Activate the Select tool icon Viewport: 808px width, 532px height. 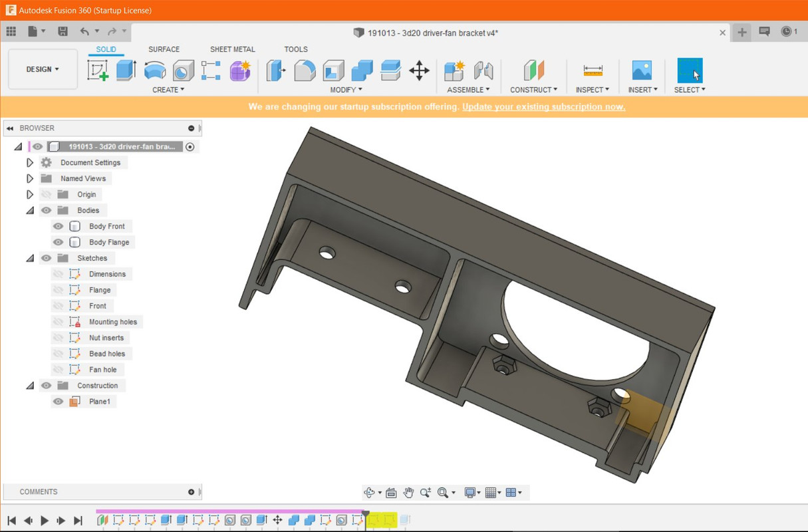(690, 70)
